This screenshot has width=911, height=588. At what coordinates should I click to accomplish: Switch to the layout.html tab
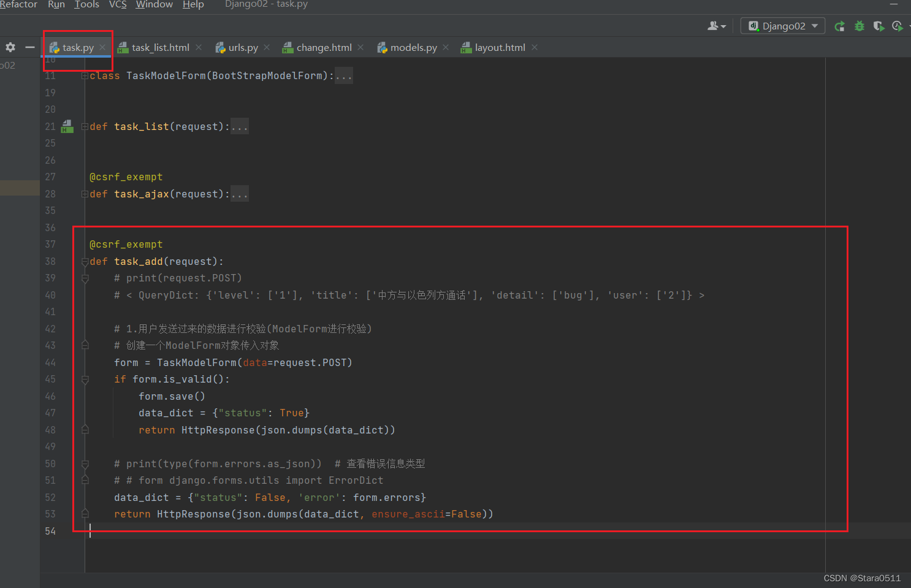point(500,47)
